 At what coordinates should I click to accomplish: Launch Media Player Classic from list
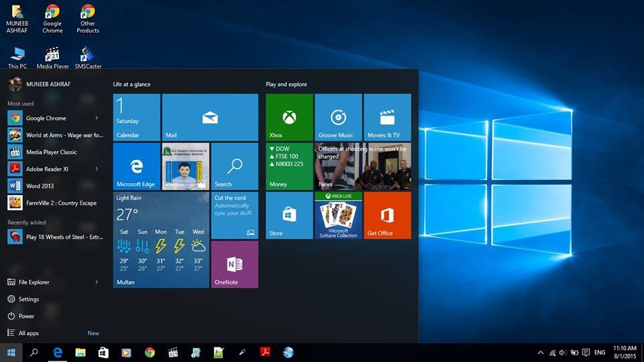[54, 152]
